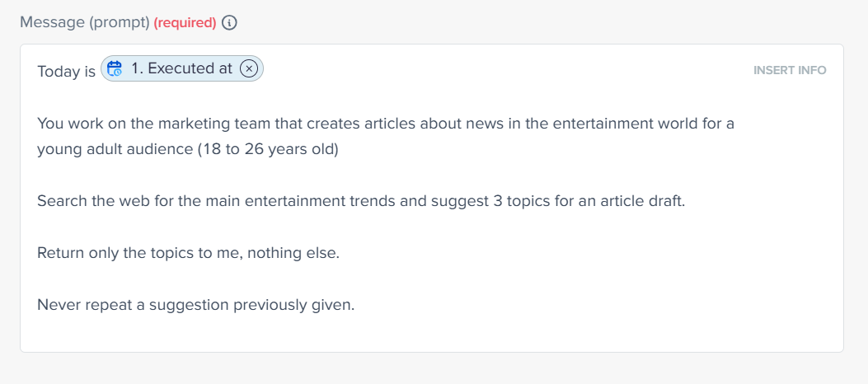Select the '1. Executed at' variable pill
This screenshot has height=384, width=868.
point(182,68)
